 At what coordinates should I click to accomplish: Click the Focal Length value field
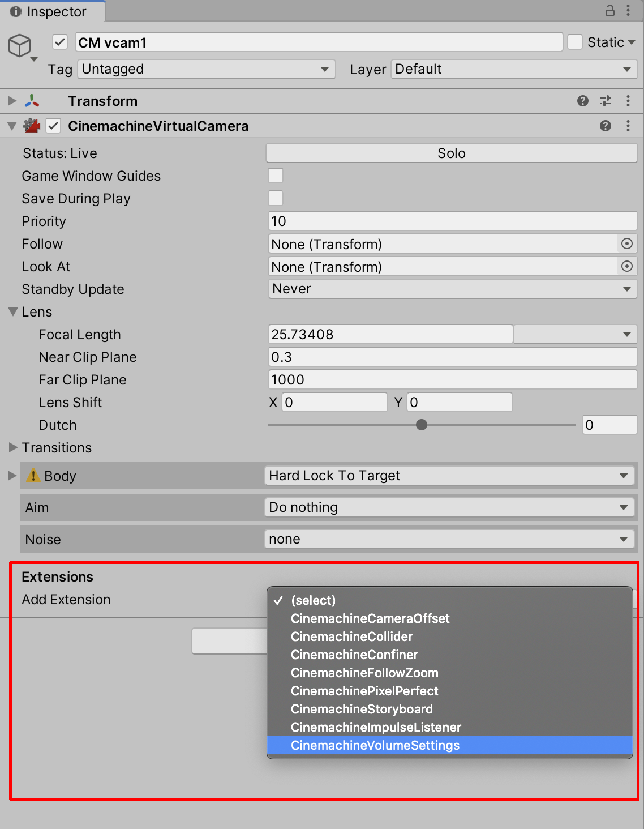(390, 334)
